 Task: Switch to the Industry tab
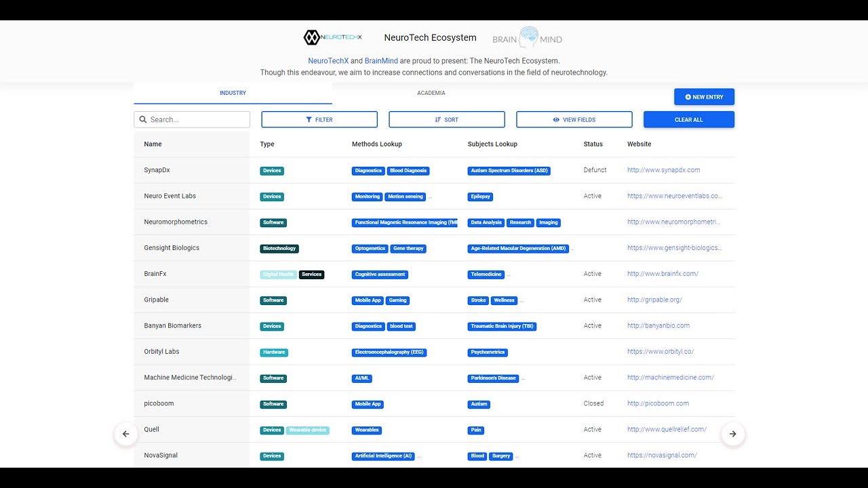point(233,93)
